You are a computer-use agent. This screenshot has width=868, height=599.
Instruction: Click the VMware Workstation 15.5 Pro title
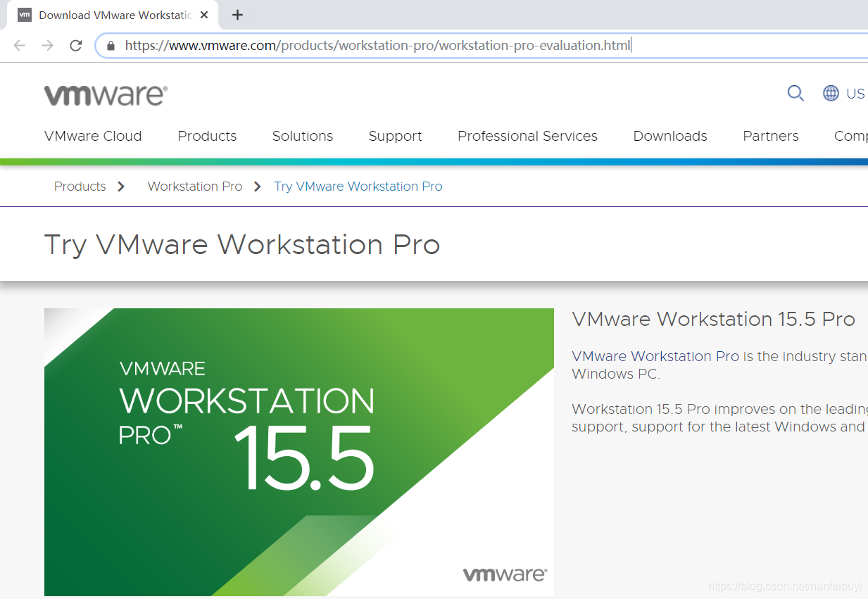click(x=714, y=319)
